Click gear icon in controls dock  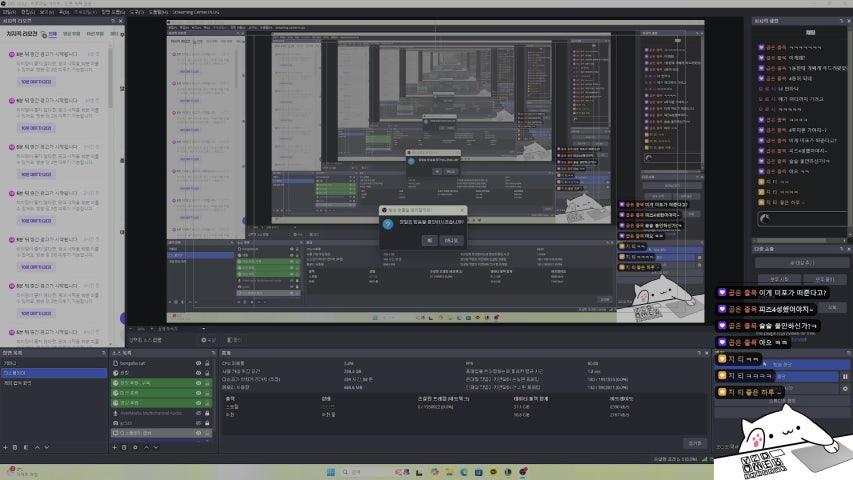(x=845, y=389)
